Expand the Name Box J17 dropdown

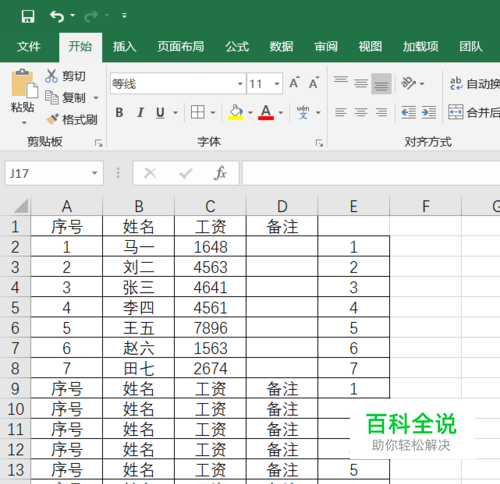tap(95, 173)
